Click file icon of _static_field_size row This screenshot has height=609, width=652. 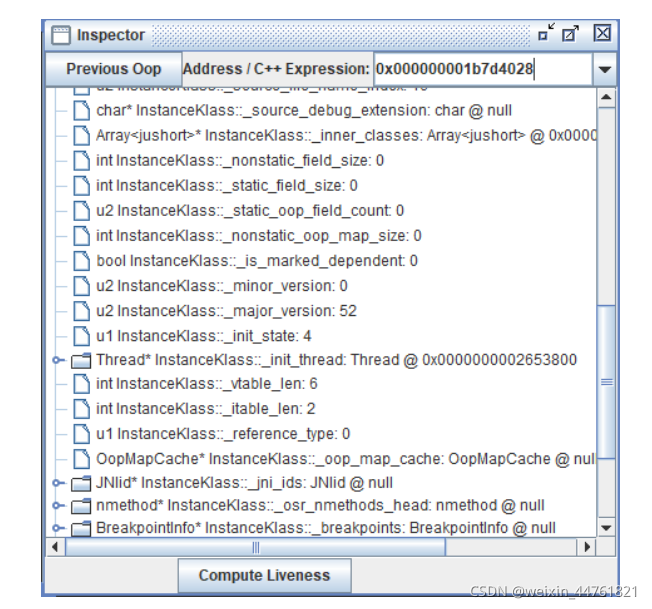click(x=81, y=185)
